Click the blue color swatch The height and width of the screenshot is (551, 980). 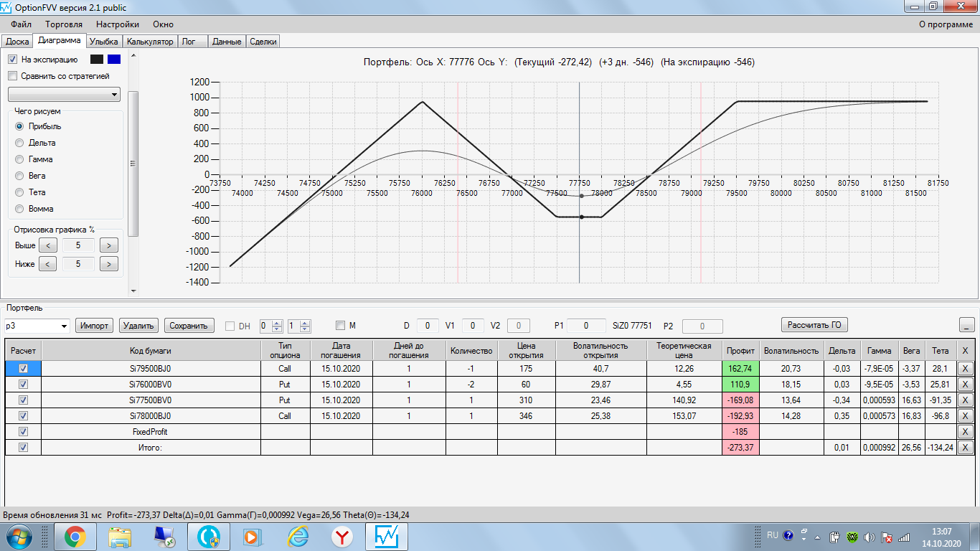[x=114, y=60]
